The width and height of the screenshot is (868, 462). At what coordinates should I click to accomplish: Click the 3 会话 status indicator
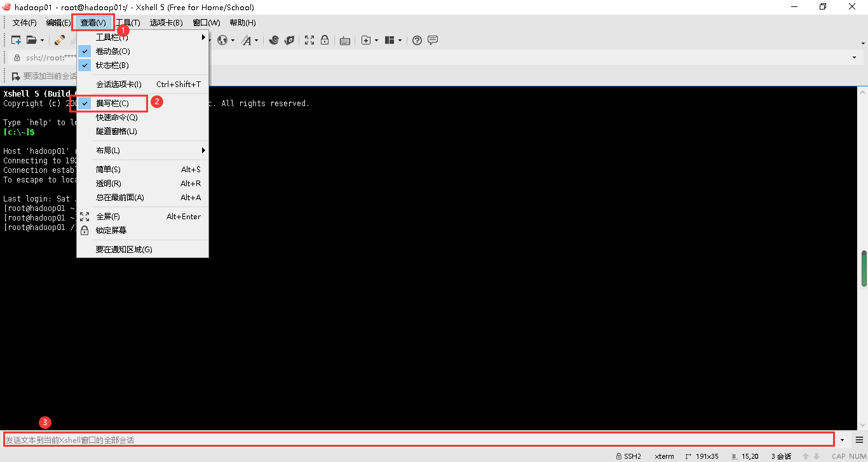click(x=781, y=456)
